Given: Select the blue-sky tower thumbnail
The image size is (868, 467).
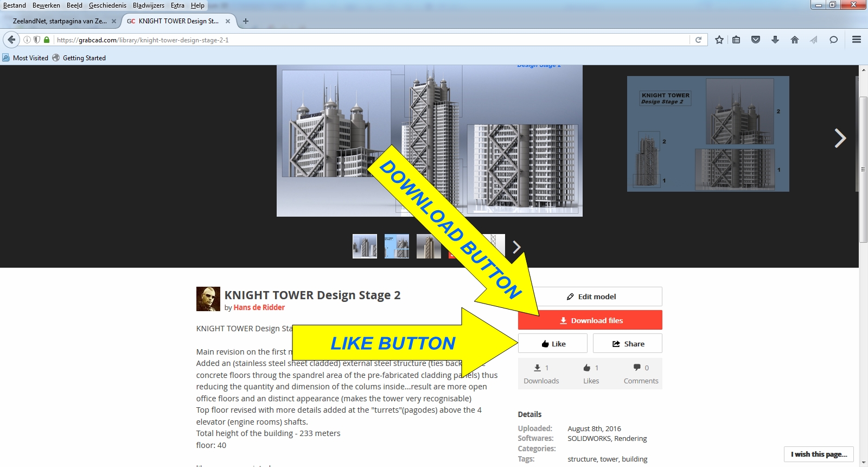Looking at the screenshot, I should (397, 246).
